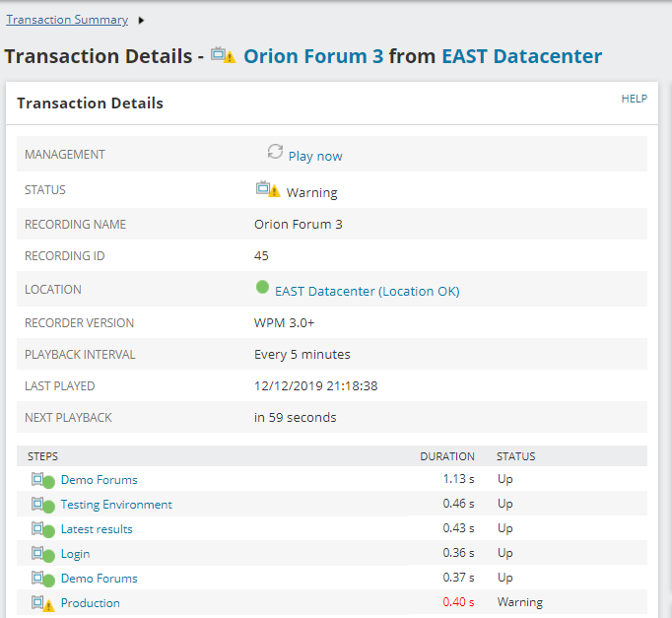This screenshot has height=618, width=672.
Task: Click the warning transaction icon in page title
Action: (x=224, y=55)
